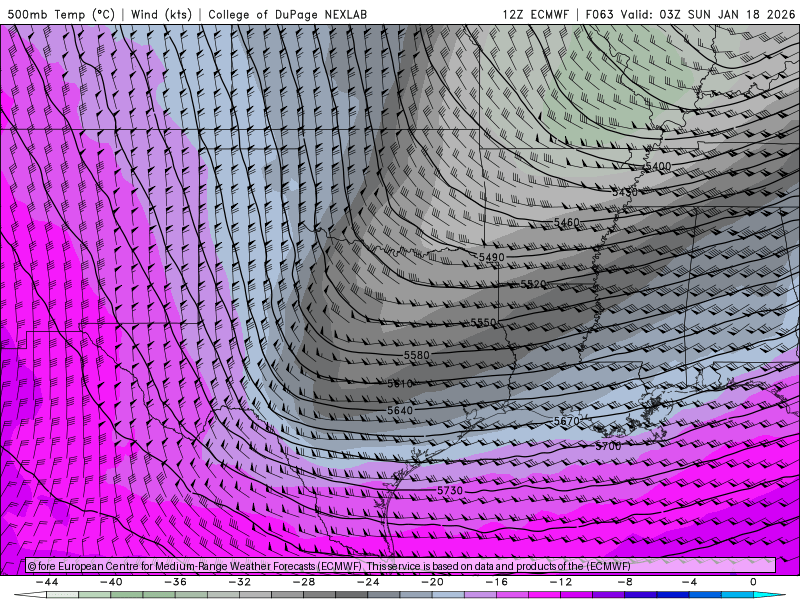800x600 pixels.
Task: Click the 5460 height contour label
Action: [567, 222]
